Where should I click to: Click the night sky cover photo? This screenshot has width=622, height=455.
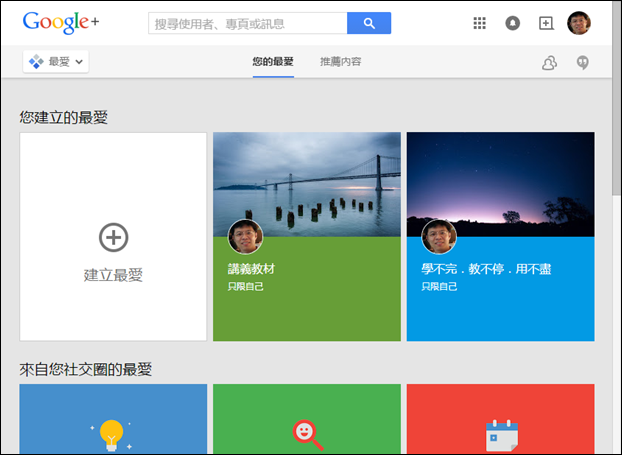click(500, 184)
